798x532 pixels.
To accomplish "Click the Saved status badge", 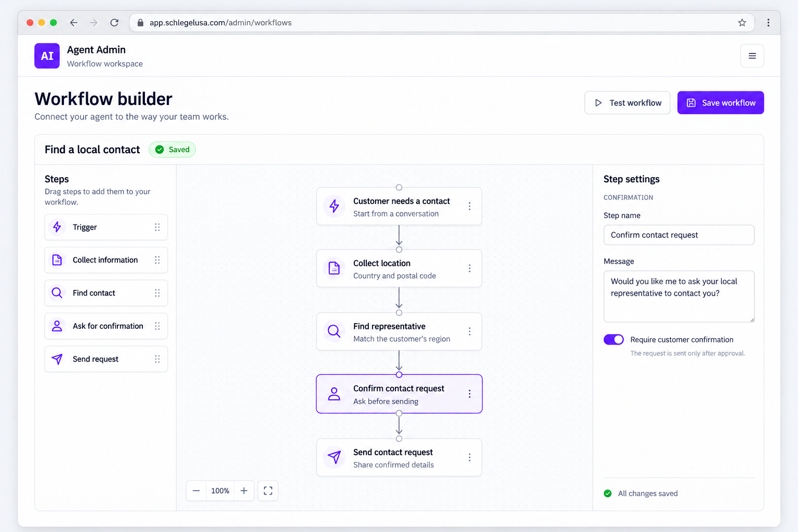I will coord(172,150).
